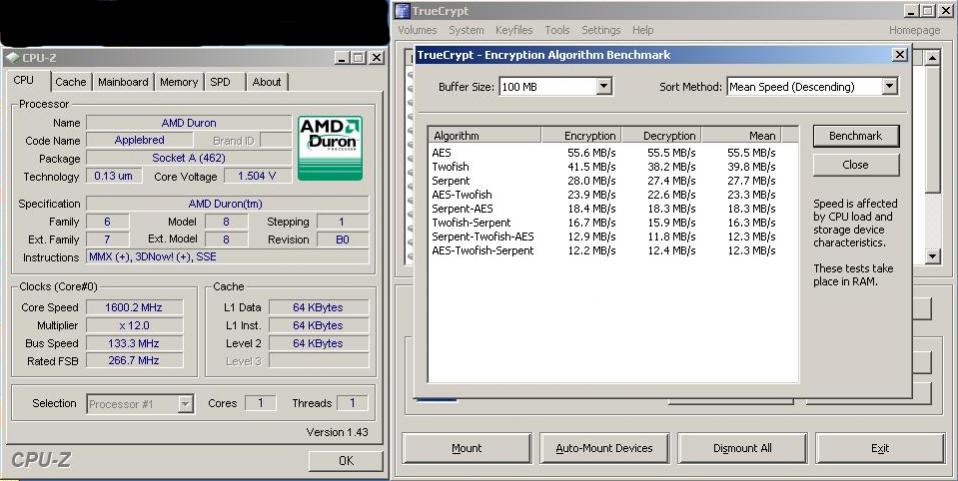
Task: Click Dismount All button
Action: point(742,449)
